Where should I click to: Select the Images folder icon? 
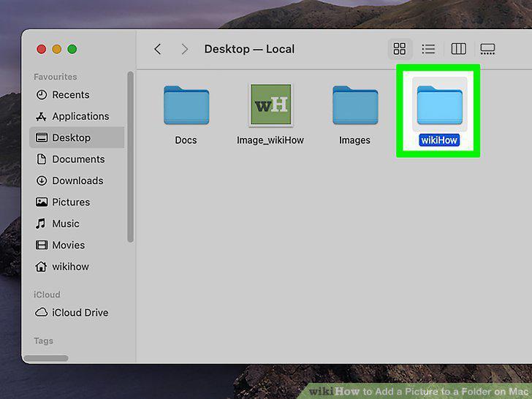click(x=355, y=105)
